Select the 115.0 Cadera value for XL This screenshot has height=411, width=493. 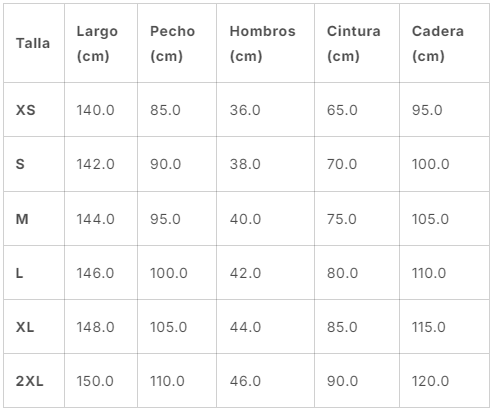pos(429,327)
